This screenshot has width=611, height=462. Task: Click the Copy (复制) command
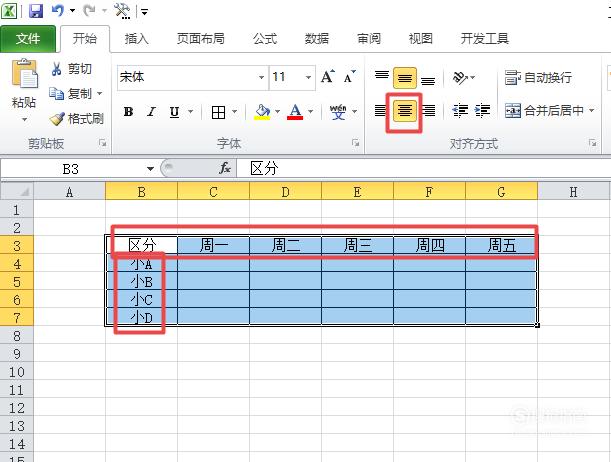(71, 93)
